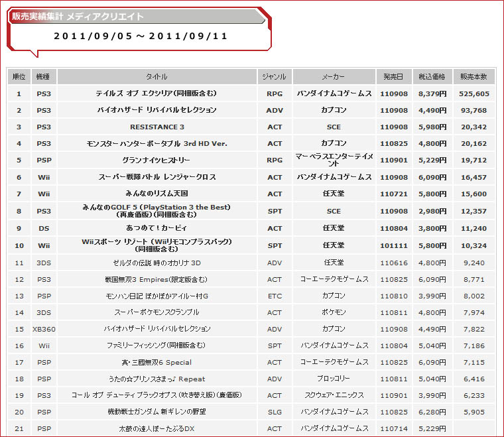Select 機動戦士ガンダム 新ギレンの野望 title

(x=157, y=412)
